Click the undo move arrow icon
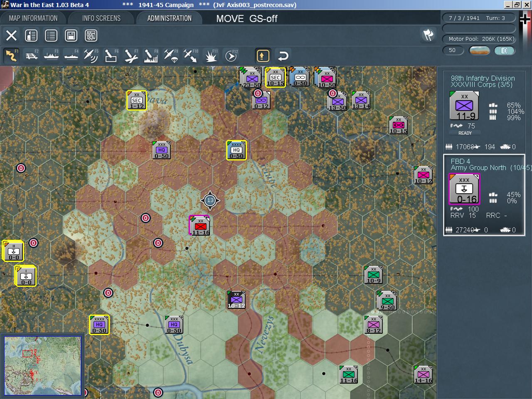 pos(283,56)
